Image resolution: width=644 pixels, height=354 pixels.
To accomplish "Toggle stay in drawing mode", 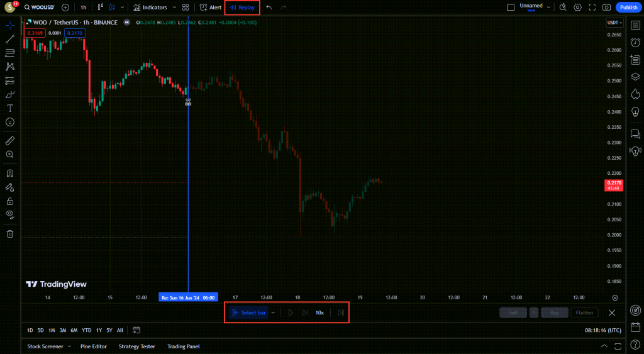I will pos(10,187).
